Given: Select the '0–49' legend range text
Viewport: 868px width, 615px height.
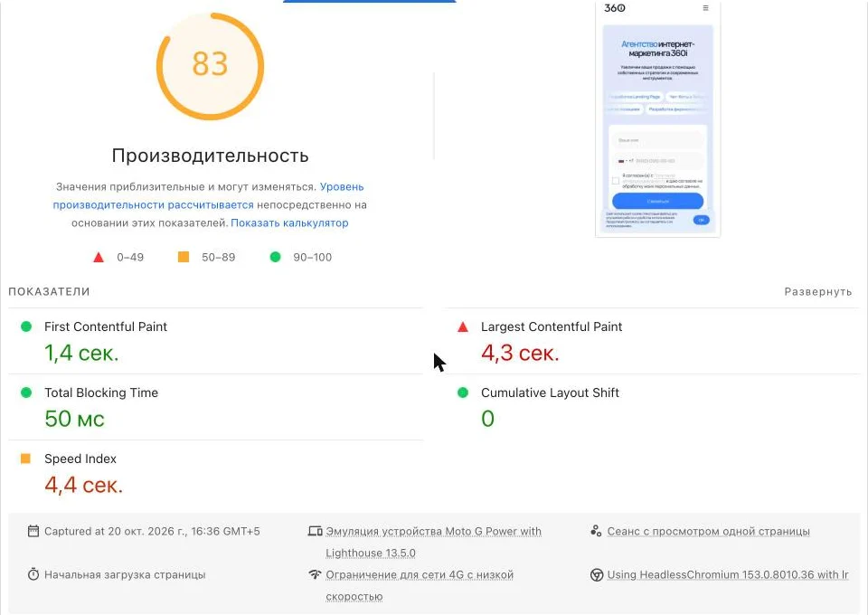Looking at the screenshot, I should tap(130, 257).
